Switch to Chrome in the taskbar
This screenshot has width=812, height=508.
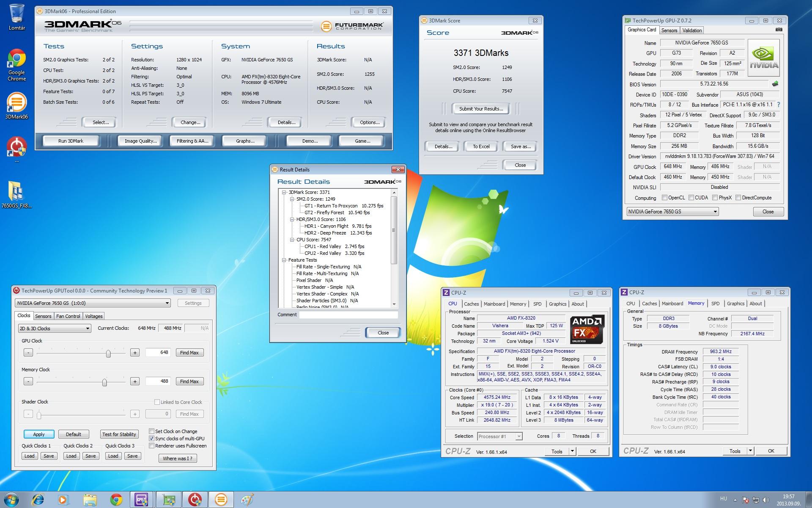(x=116, y=500)
